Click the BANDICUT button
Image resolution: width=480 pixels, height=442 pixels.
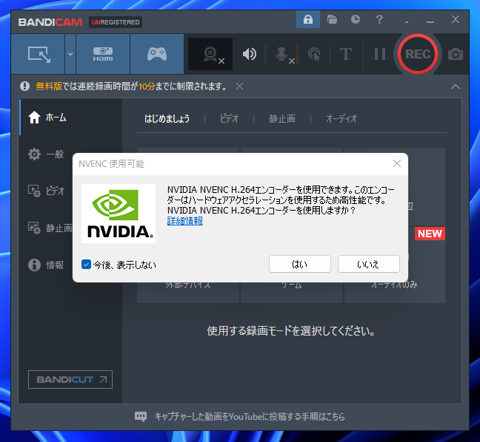(x=70, y=379)
